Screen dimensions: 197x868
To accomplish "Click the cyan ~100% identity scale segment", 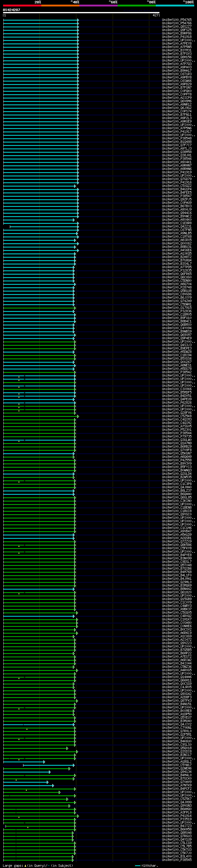I will point(175,6).
